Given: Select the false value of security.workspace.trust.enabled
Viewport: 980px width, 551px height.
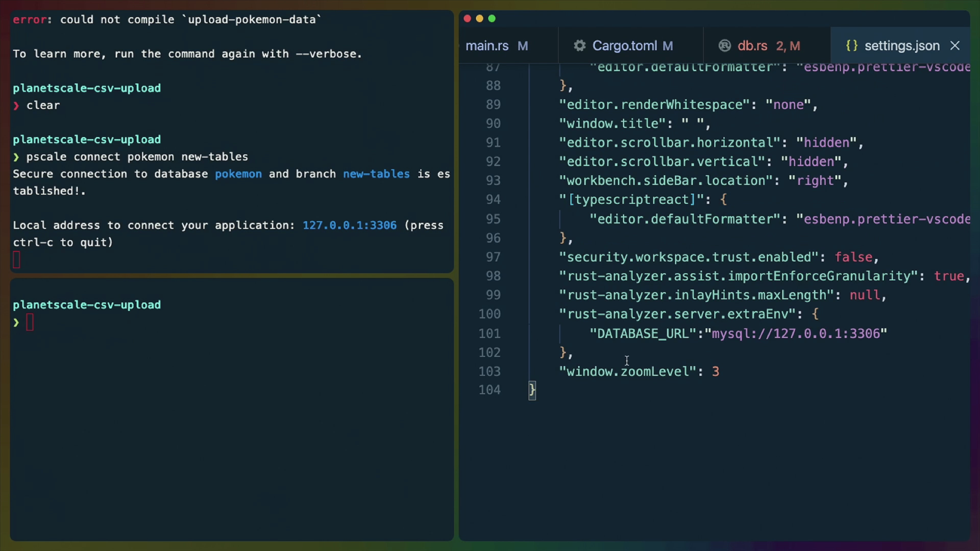Looking at the screenshot, I should (x=855, y=257).
